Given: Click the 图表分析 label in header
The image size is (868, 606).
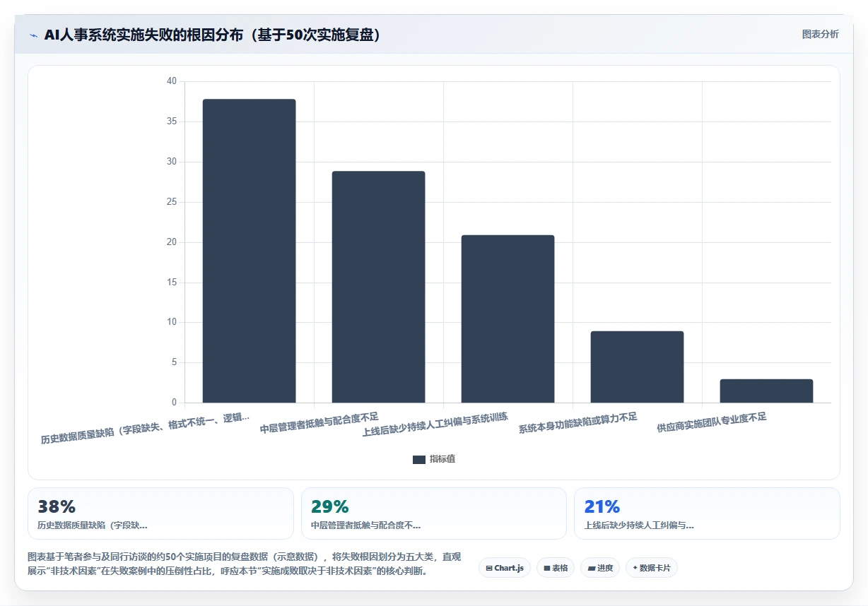Looking at the screenshot, I should tap(820, 34).
